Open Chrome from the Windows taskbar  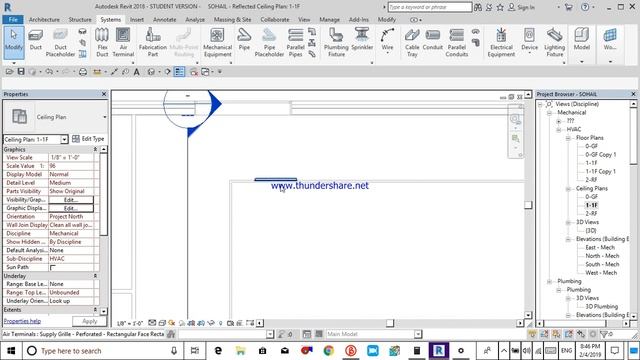click(x=329, y=351)
